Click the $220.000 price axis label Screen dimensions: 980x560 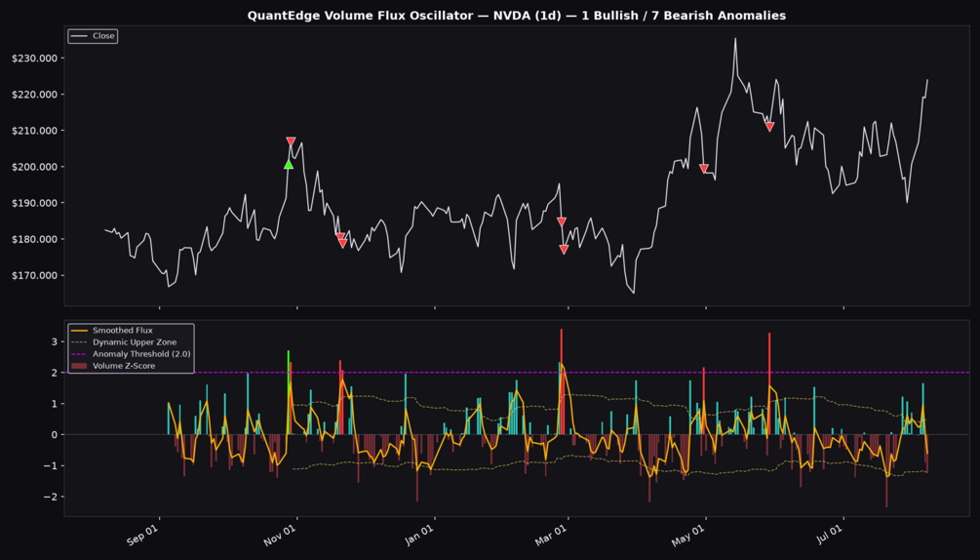click(34, 95)
